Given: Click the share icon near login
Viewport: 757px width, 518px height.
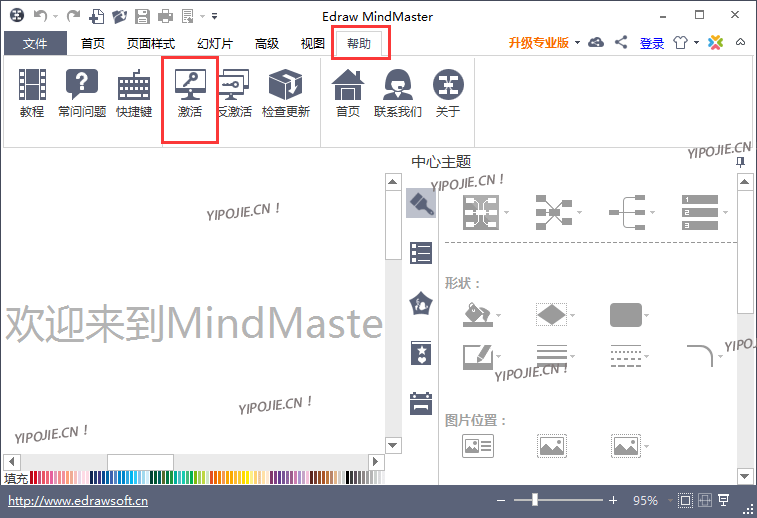Looking at the screenshot, I should tap(621, 42).
